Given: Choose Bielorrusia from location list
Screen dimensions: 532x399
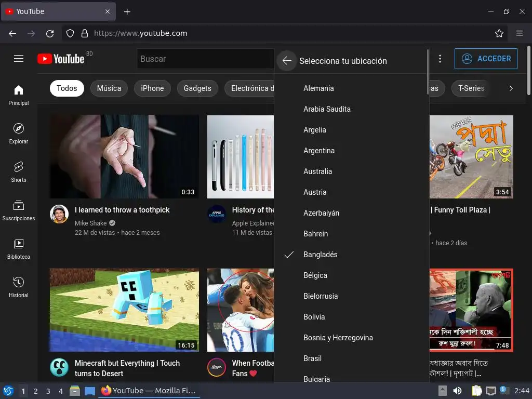Looking at the screenshot, I should (x=351, y=296).
